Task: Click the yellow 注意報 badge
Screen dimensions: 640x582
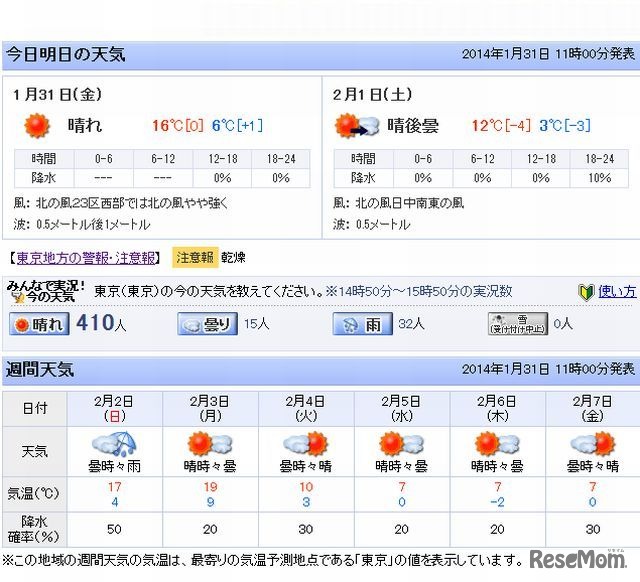Action: point(195,258)
